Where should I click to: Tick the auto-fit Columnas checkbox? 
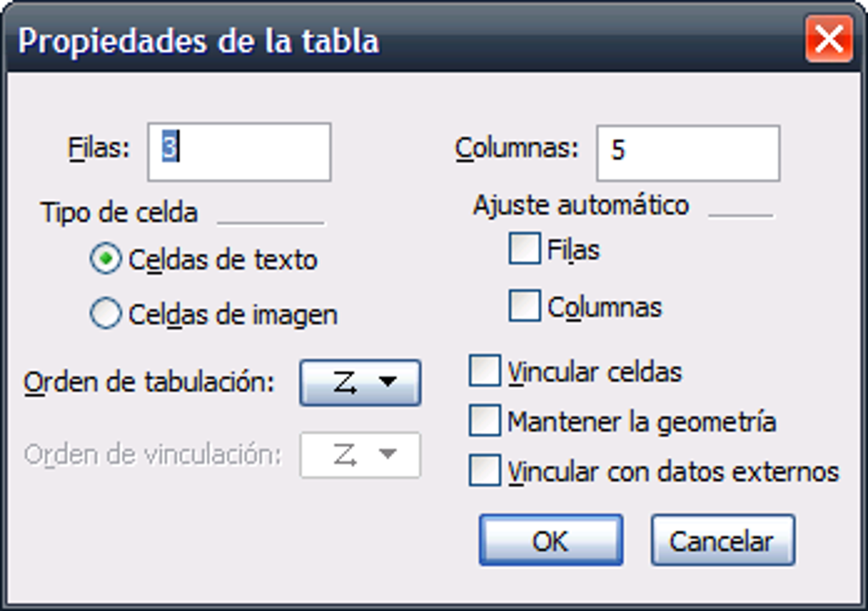click(x=524, y=306)
